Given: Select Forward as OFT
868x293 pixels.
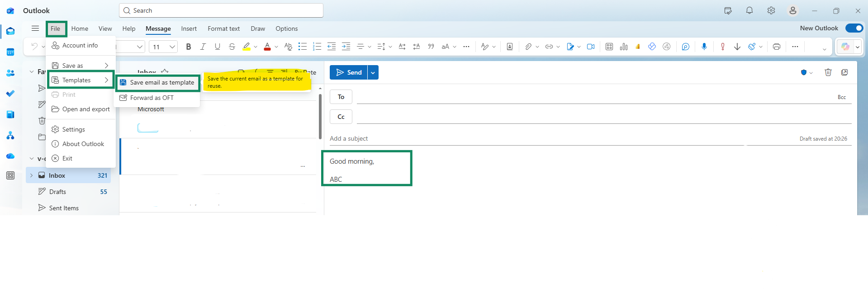Looking at the screenshot, I should coord(157,98).
